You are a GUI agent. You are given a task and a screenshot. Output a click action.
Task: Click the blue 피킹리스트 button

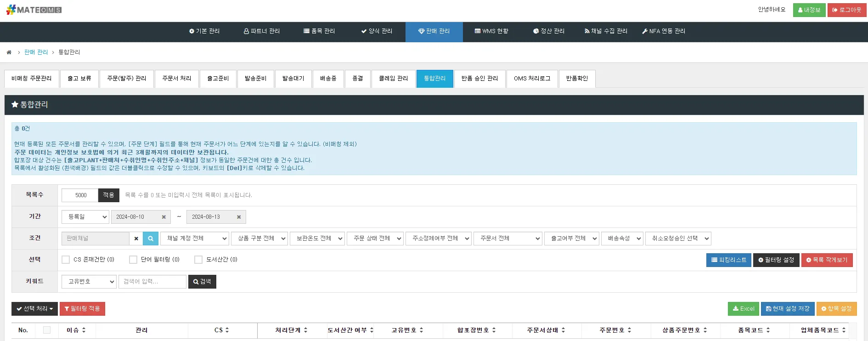[x=729, y=260]
